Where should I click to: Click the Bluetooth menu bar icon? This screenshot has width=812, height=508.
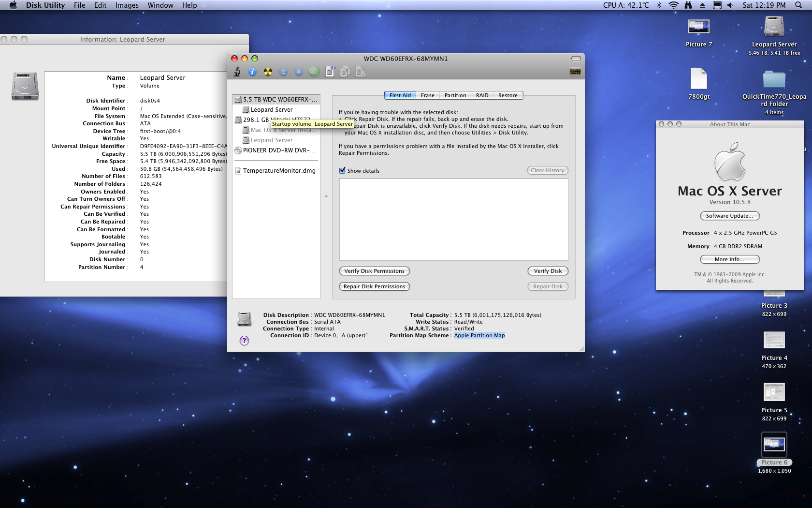(x=659, y=5)
